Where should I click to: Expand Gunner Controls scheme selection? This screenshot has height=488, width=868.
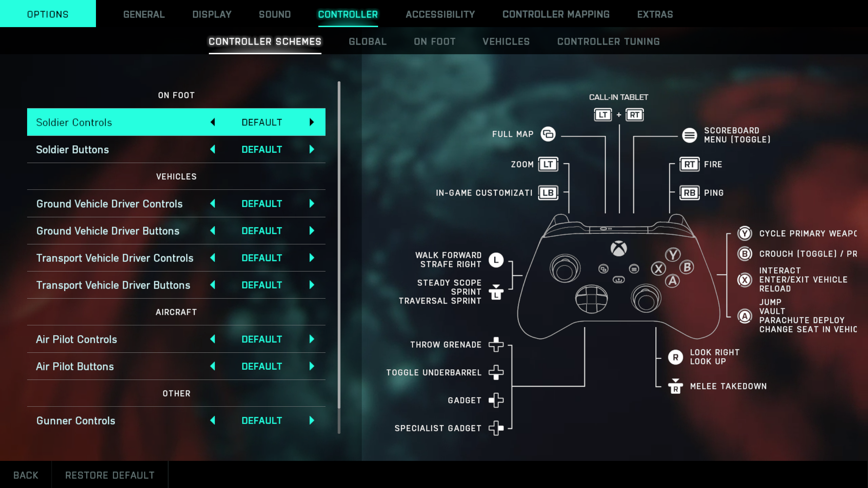312,420
